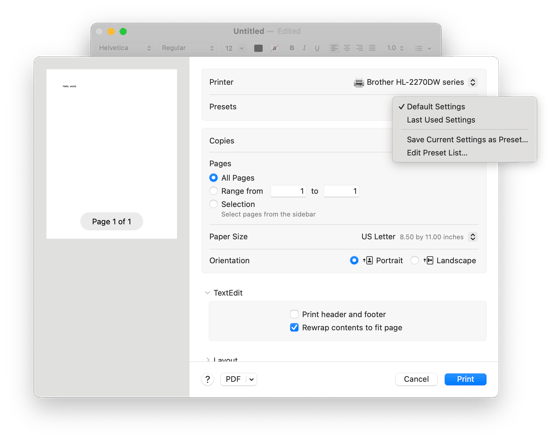
Task: Cancel the print dialog
Action: click(416, 379)
